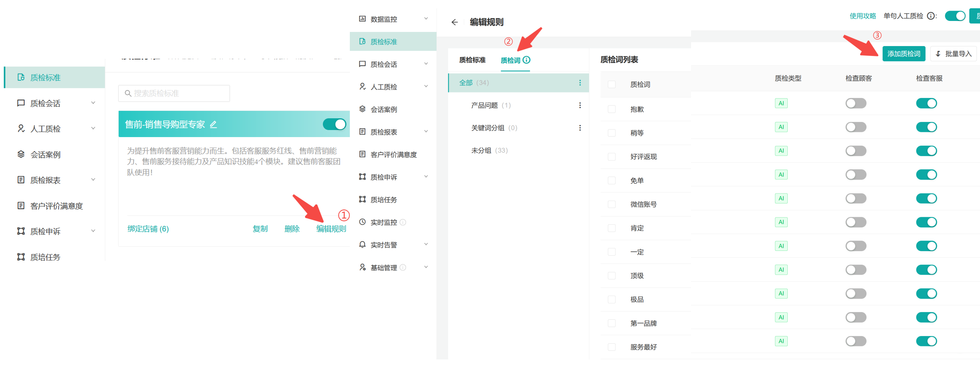The image size is (980, 367).
Task: Expand 基础管理 chevron in middle menu
Action: point(426,267)
